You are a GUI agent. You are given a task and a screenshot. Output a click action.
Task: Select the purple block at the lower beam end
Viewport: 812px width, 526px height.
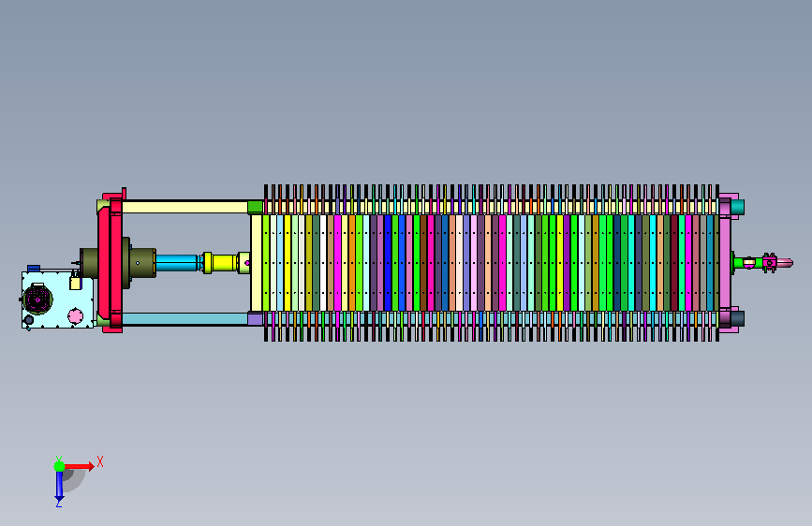pos(256,318)
